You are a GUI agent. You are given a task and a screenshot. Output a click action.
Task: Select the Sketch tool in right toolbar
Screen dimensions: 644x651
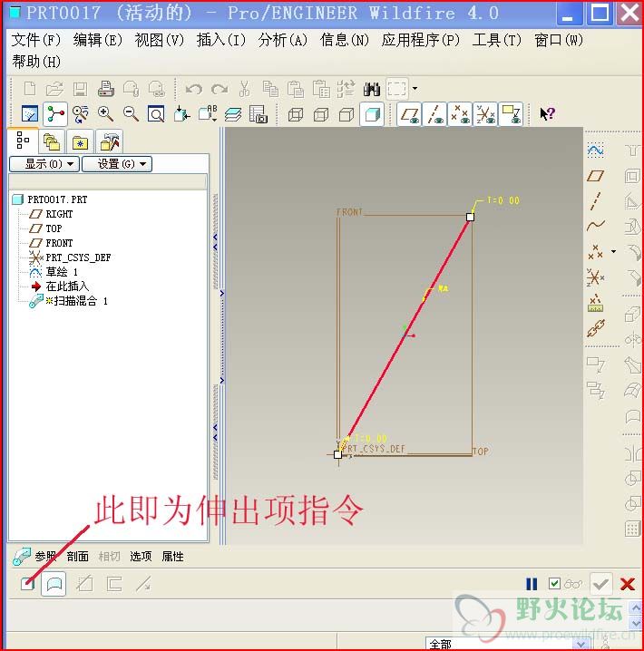point(595,150)
